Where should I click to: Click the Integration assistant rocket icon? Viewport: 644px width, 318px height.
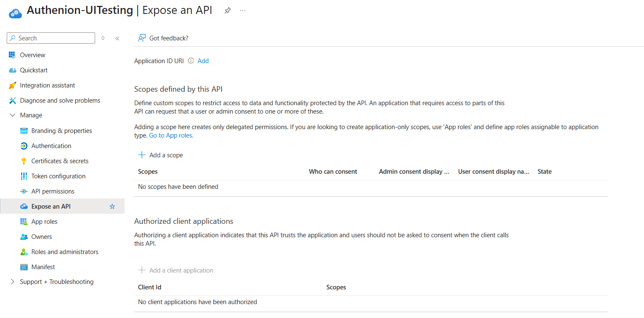click(12, 85)
